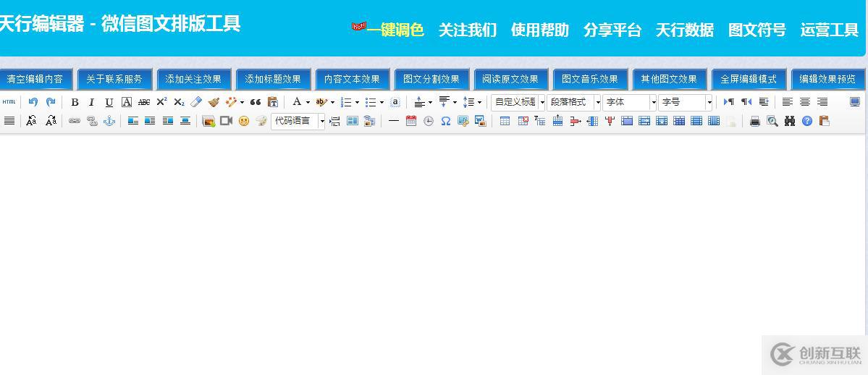This screenshot has height=375, width=868.
Task: Click the eraser remove-format icon
Action: [196, 102]
